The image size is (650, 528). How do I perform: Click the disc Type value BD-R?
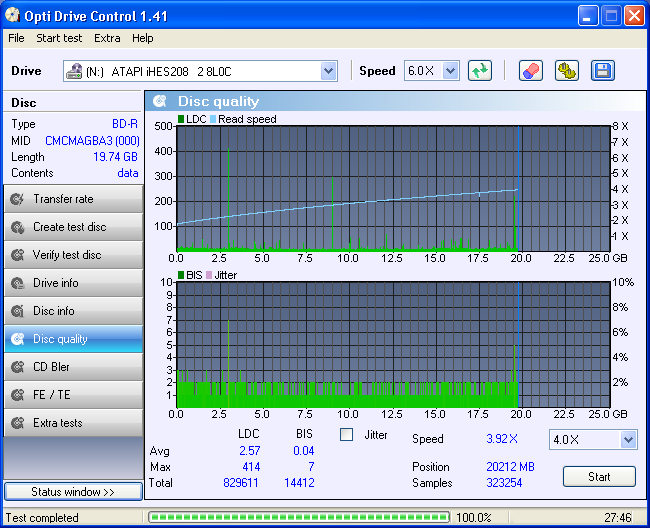125,124
